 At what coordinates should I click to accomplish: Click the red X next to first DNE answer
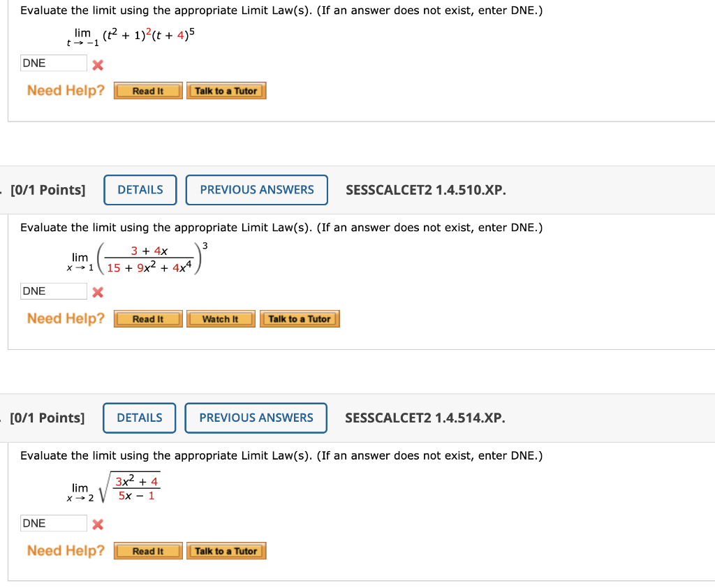(97, 64)
